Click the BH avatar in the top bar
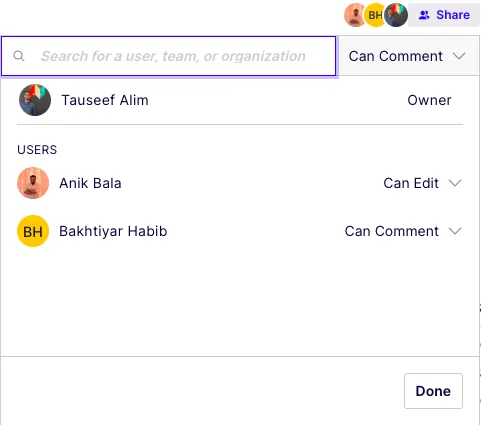The image size is (481, 425). 374,15
